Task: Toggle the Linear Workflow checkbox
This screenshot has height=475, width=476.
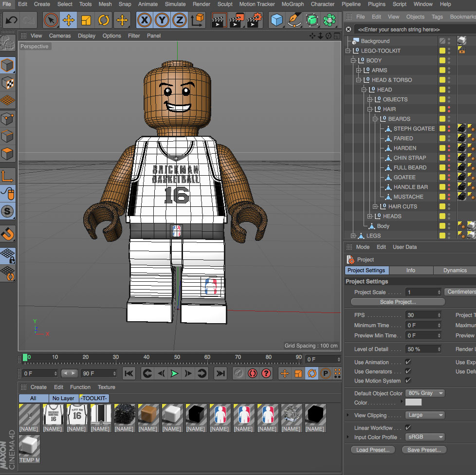Action: click(407, 428)
